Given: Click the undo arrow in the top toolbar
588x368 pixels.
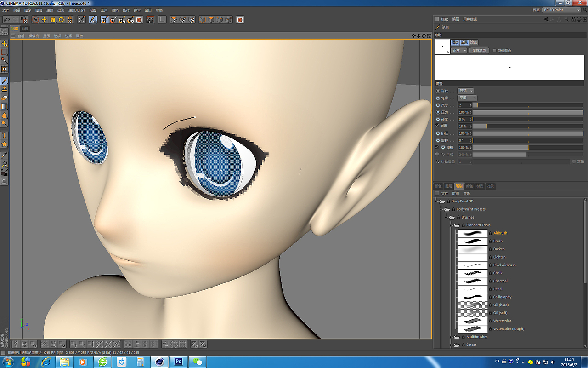Looking at the screenshot, I should point(7,20).
